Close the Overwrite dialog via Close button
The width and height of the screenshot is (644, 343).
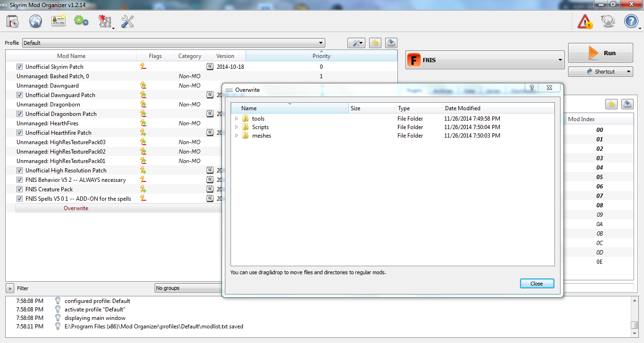click(537, 284)
